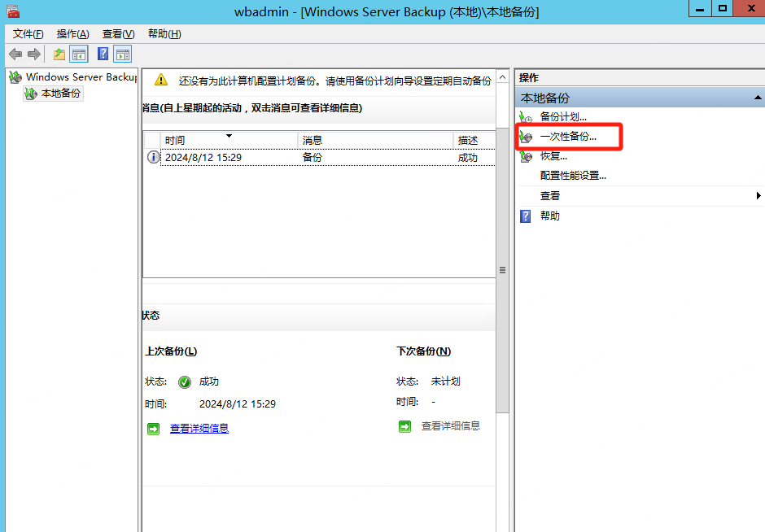
Task: Open 恢复... action
Action: pyautogui.click(x=553, y=156)
